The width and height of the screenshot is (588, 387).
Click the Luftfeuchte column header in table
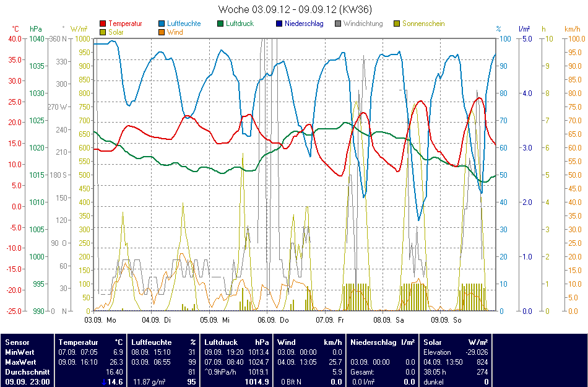coord(152,342)
